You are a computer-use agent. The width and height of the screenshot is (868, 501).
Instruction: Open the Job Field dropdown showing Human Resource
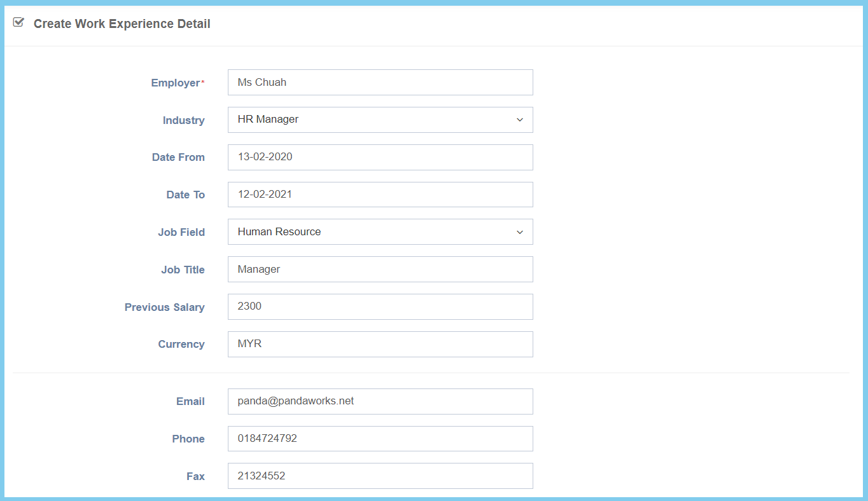pyautogui.click(x=380, y=232)
